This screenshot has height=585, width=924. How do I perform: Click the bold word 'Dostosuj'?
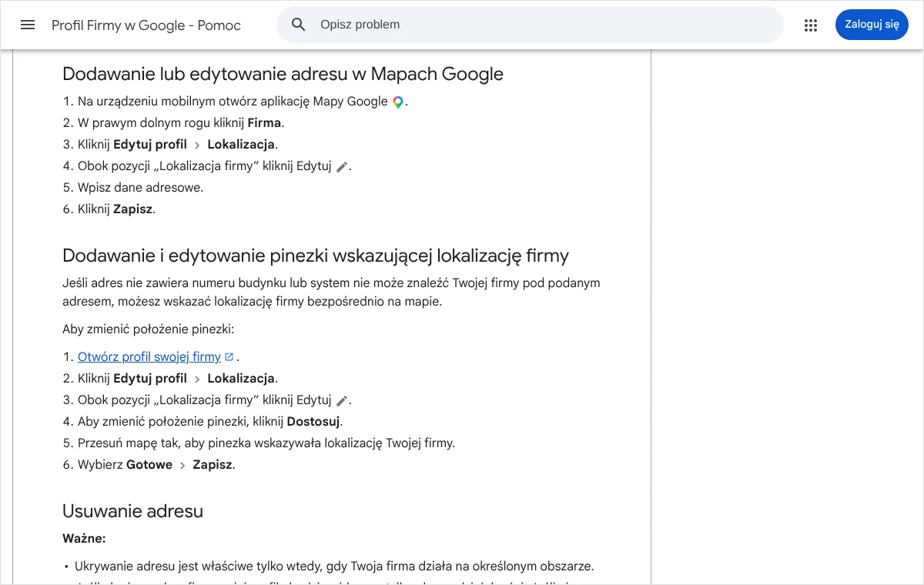click(x=313, y=422)
